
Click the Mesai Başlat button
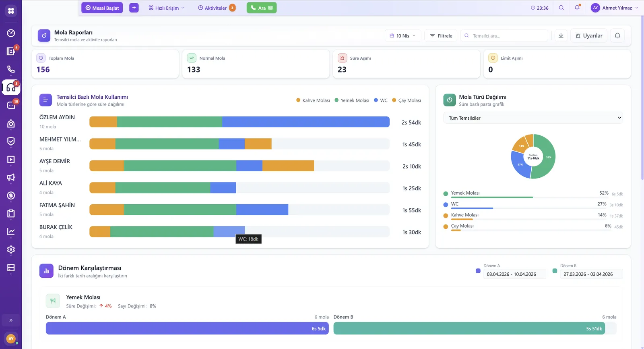[102, 8]
